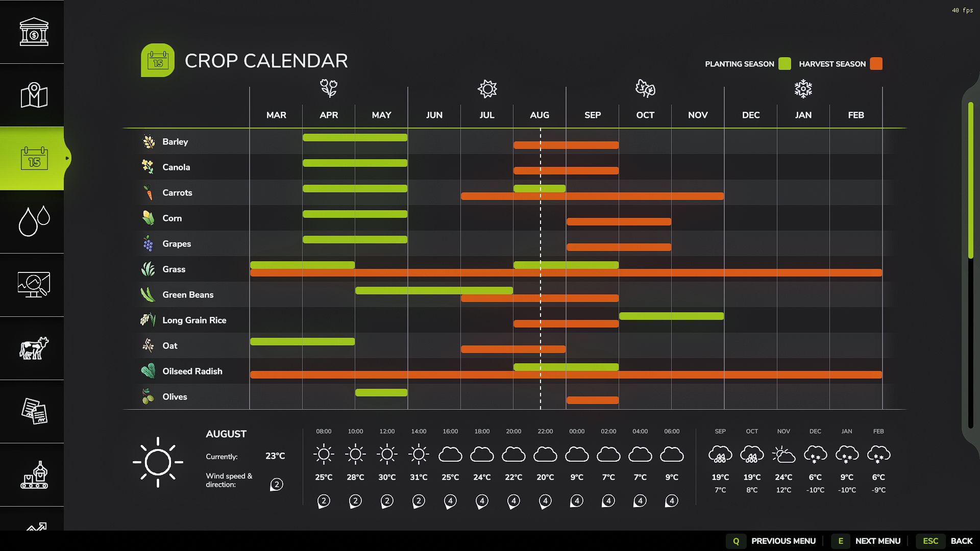Click the spring flowers season icon
Viewport: 980px width, 551px height.
(329, 88)
